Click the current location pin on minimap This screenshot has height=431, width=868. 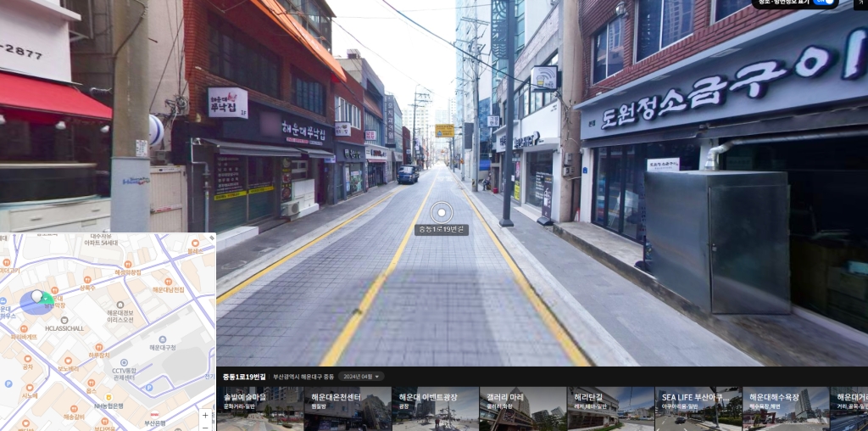(x=36, y=297)
